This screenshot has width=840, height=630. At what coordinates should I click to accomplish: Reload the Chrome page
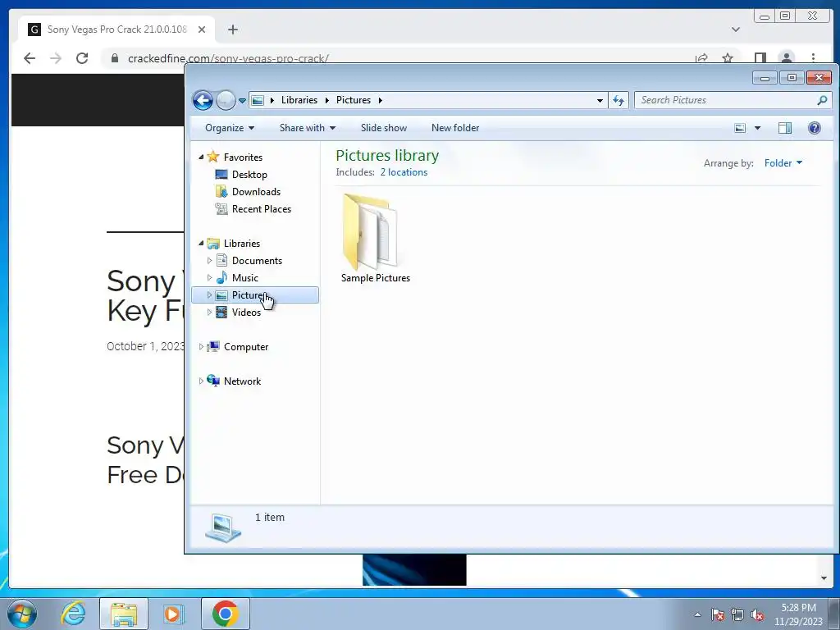[82, 58]
